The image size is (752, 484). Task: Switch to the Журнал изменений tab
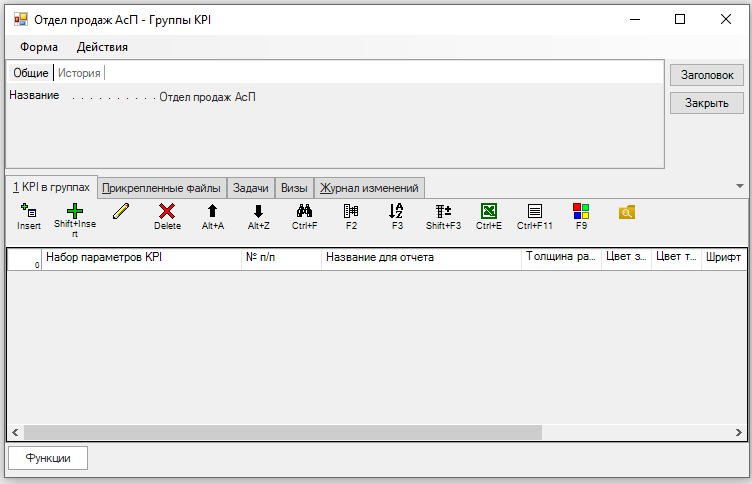[x=371, y=188]
